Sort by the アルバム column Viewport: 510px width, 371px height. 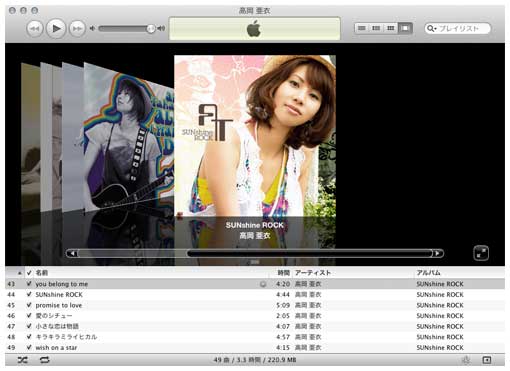point(428,273)
